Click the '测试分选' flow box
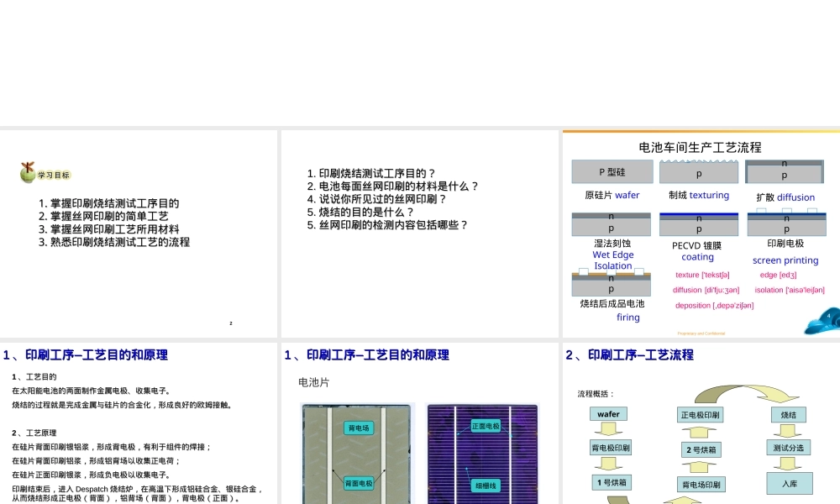Image resolution: width=840 pixels, height=504 pixels. [789, 448]
